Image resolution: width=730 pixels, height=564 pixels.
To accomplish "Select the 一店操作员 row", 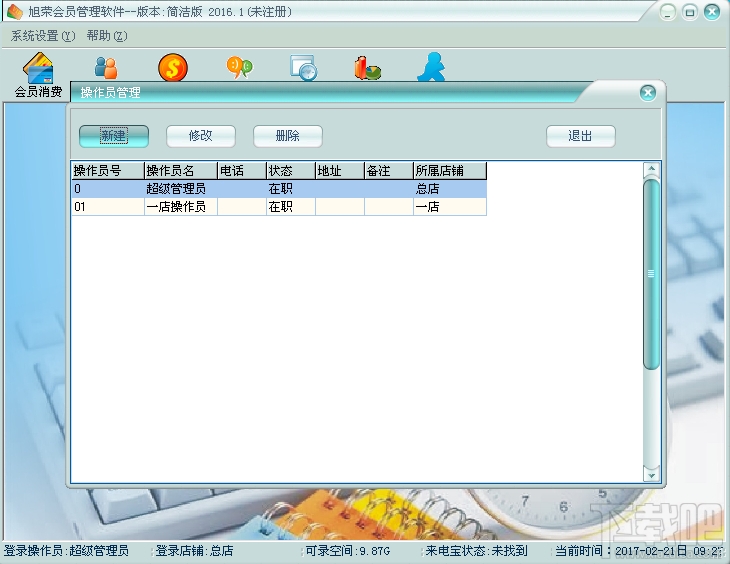I will pos(279,206).
